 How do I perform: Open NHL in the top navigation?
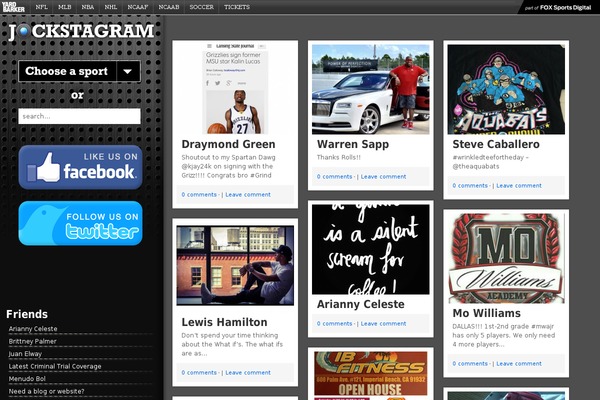tap(111, 7)
